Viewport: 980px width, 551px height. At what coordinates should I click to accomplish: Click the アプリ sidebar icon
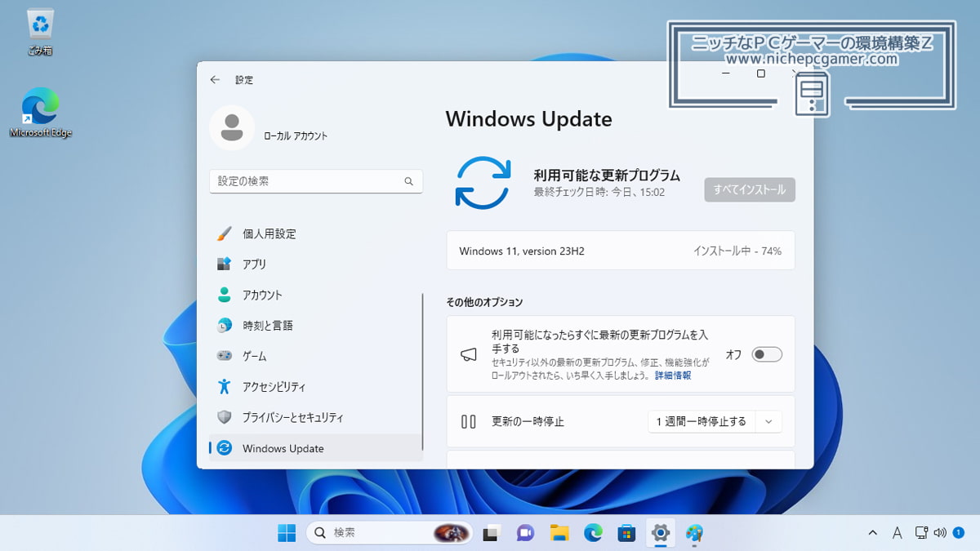pyautogui.click(x=225, y=264)
